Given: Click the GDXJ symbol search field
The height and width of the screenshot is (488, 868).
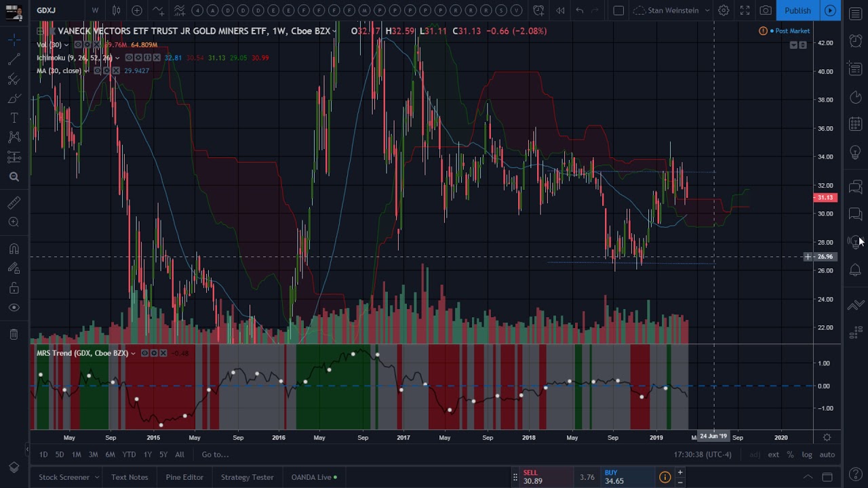Looking at the screenshot, I should point(57,10).
